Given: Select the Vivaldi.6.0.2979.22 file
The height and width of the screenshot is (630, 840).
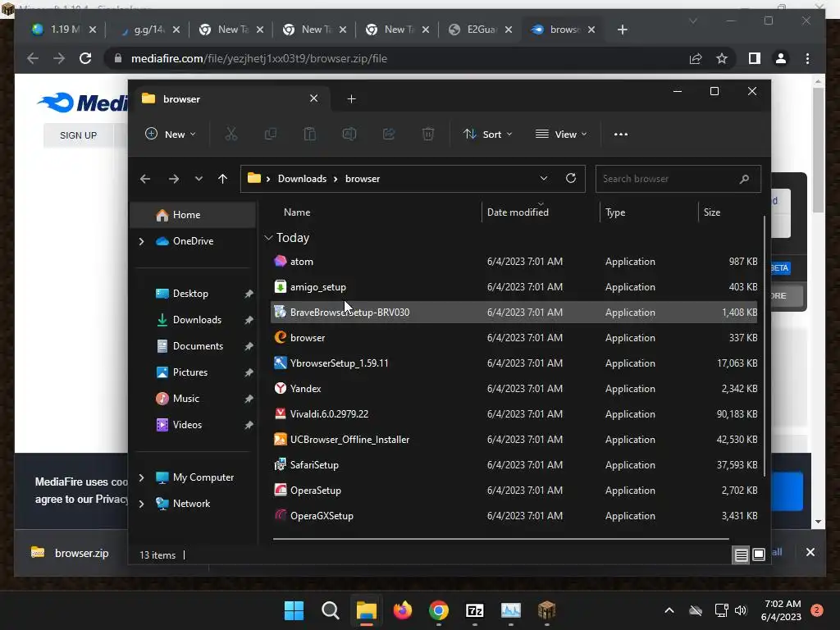Looking at the screenshot, I should pos(514,414).
